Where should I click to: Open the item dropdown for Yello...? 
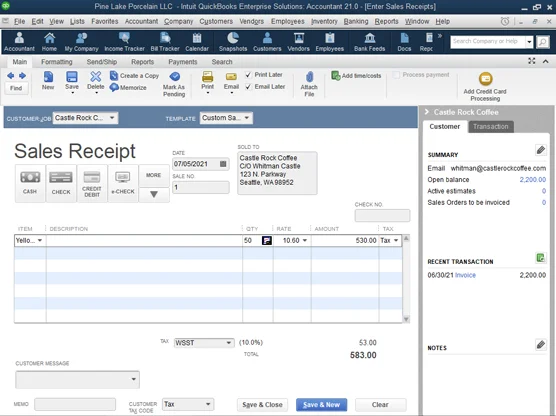tap(40, 240)
